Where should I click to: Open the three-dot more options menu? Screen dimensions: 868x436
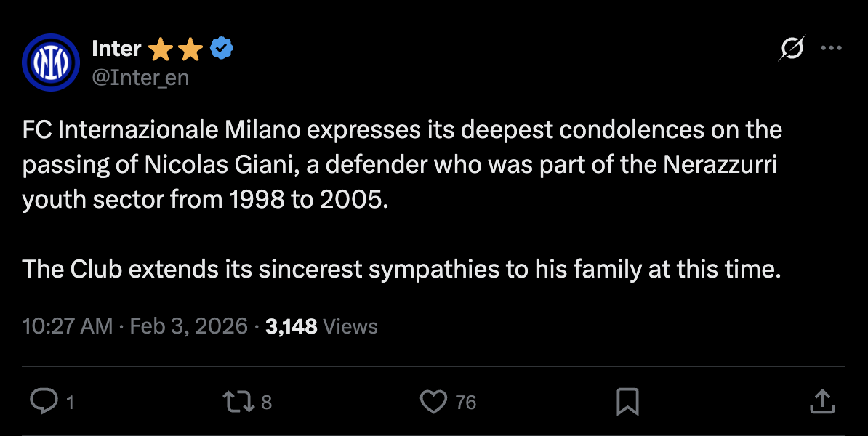pyautogui.click(x=831, y=48)
